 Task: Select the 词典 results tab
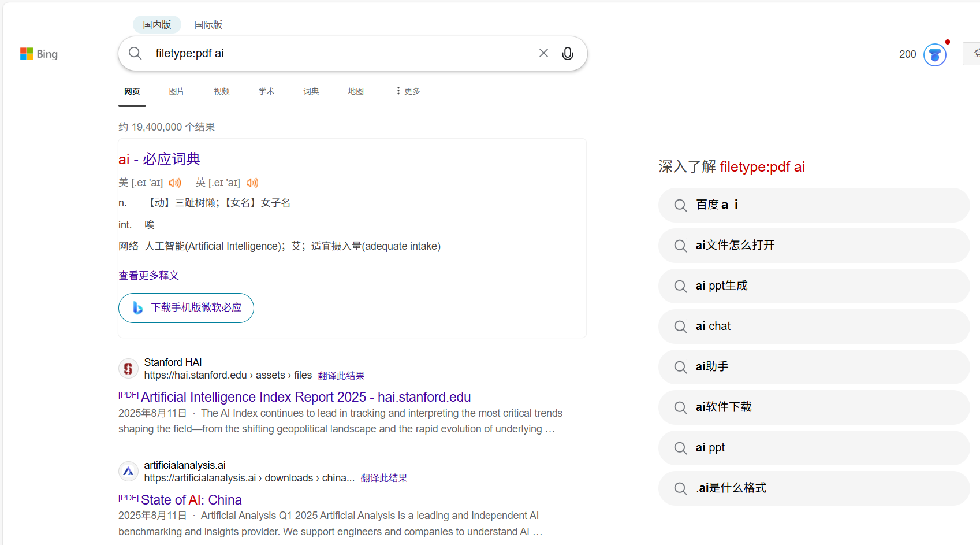click(311, 91)
